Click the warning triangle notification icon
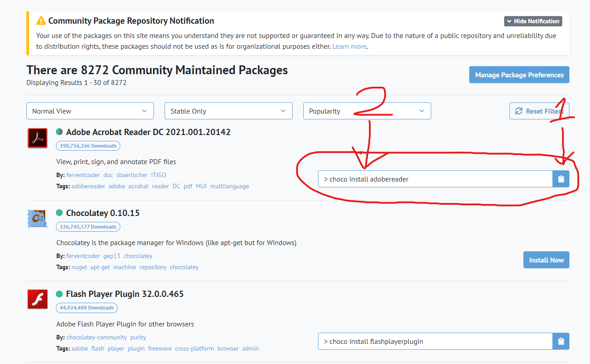 [41, 21]
